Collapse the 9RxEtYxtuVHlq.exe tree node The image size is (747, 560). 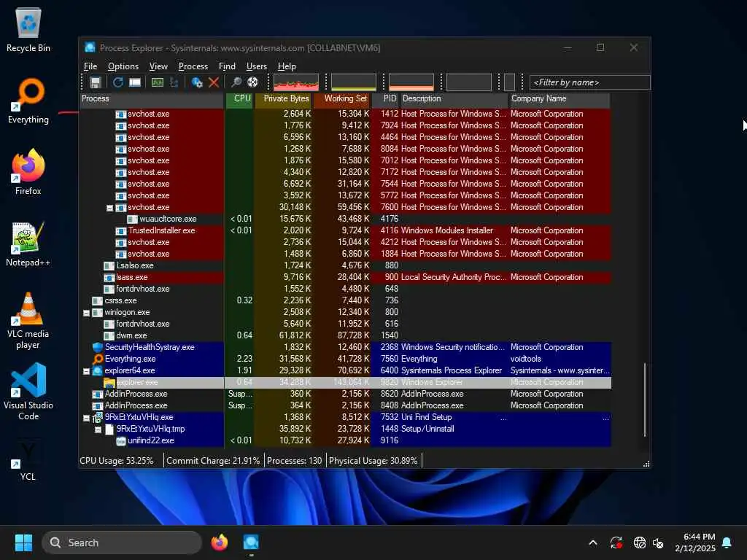click(86, 418)
